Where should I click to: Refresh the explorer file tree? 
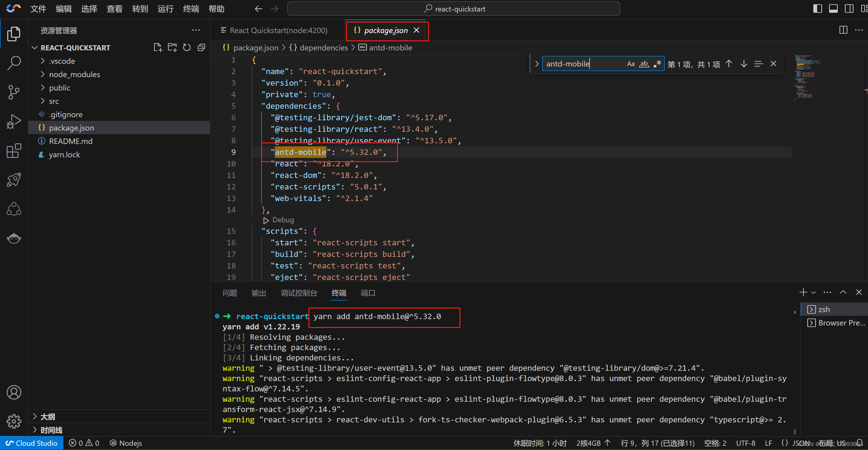pyautogui.click(x=187, y=48)
